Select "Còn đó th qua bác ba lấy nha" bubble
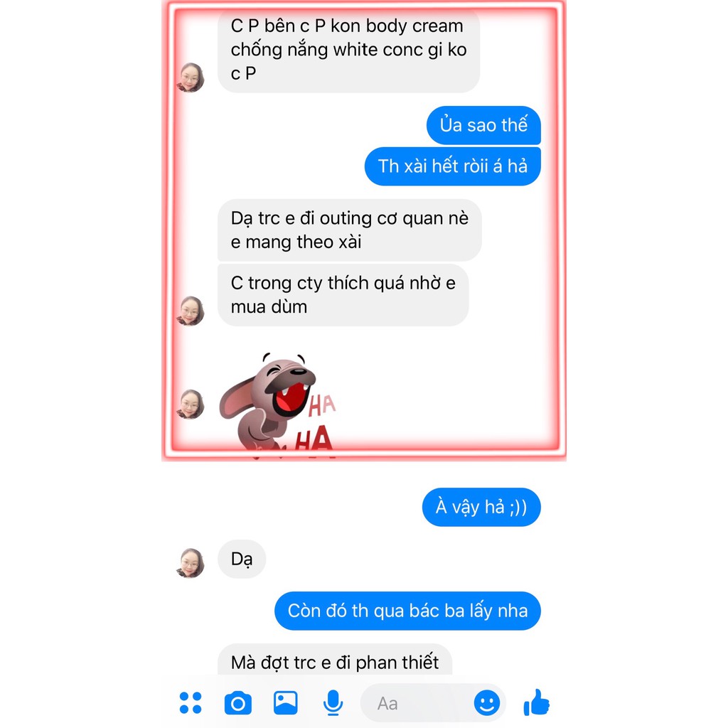The image size is (728, 728). pyautogui.click(x=407, y=611)
